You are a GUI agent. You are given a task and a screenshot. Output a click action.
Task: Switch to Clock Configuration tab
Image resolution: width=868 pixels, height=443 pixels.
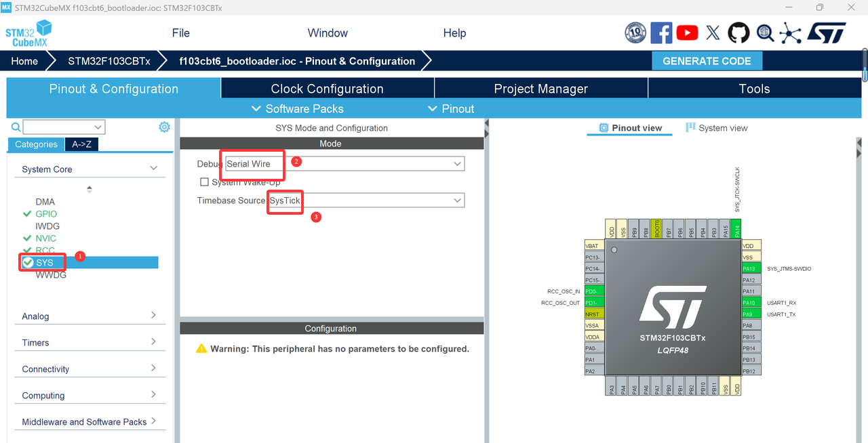click(328, 89)
